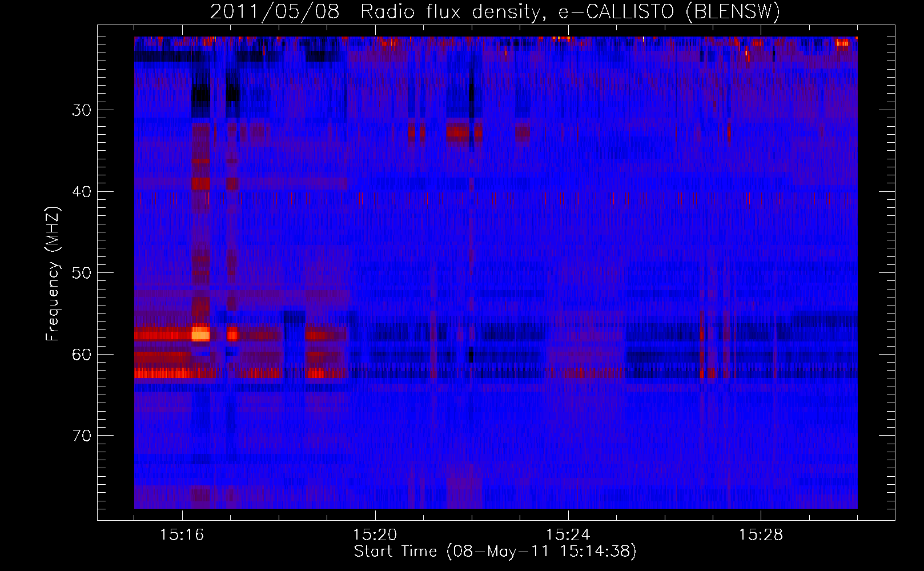Click the "Frequency (MHZ)" axis label
The image size is (924, 571).
[x=53, y=274]
